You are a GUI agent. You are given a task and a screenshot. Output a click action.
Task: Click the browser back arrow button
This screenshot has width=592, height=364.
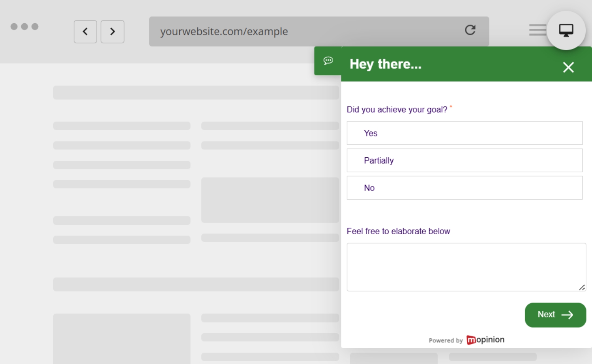[85, 32]
